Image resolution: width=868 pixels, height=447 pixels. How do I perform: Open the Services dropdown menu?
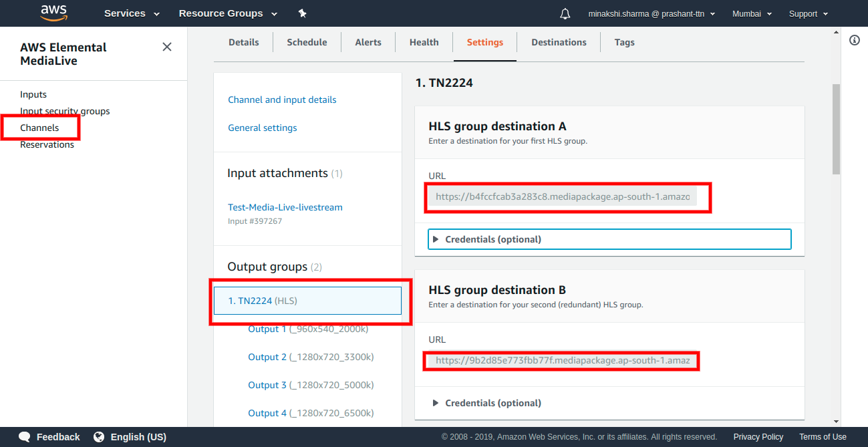pos(132,13)
